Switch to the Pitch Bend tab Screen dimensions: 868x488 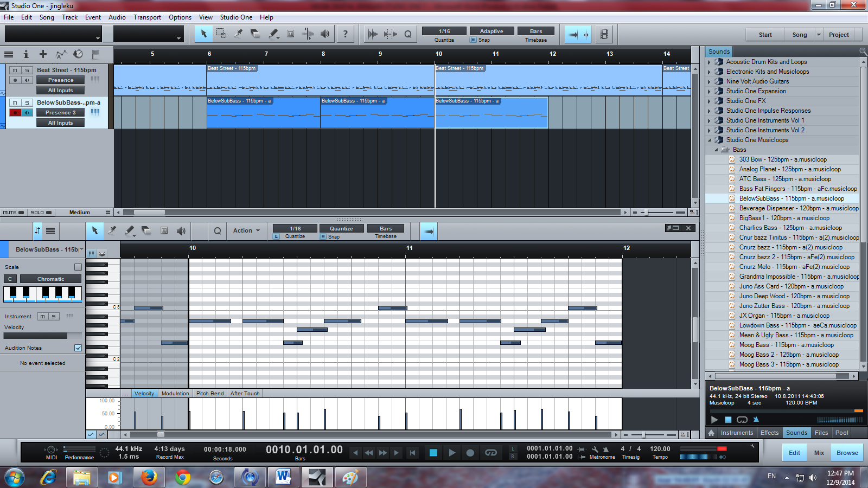click(209, 394)
